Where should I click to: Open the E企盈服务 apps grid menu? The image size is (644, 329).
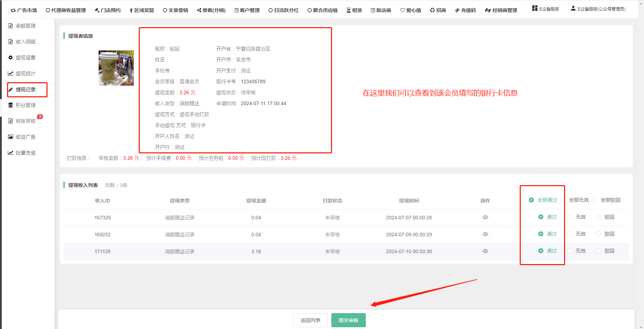(545, 9)
